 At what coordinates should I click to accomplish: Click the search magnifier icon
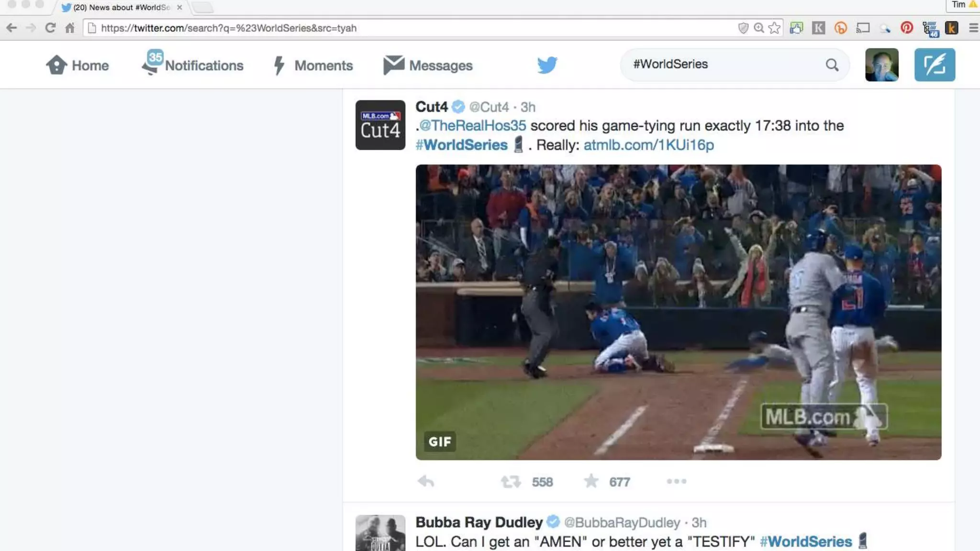832,65
